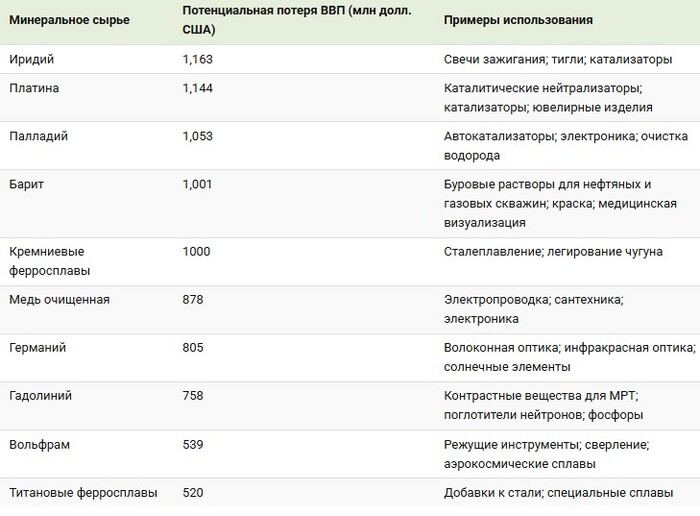Click the 'Вольфрам' mineral cell
This screenshot has width=700, height=516.
point(39,443)
